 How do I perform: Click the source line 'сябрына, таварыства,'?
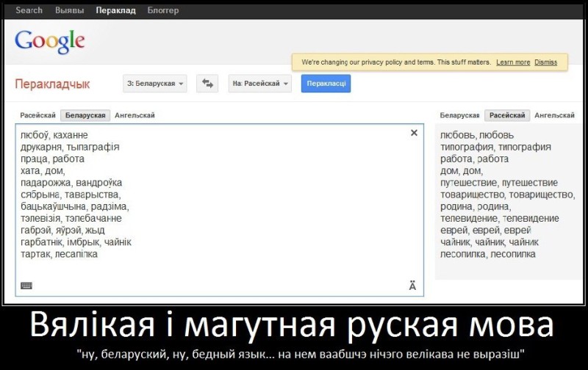71,195
